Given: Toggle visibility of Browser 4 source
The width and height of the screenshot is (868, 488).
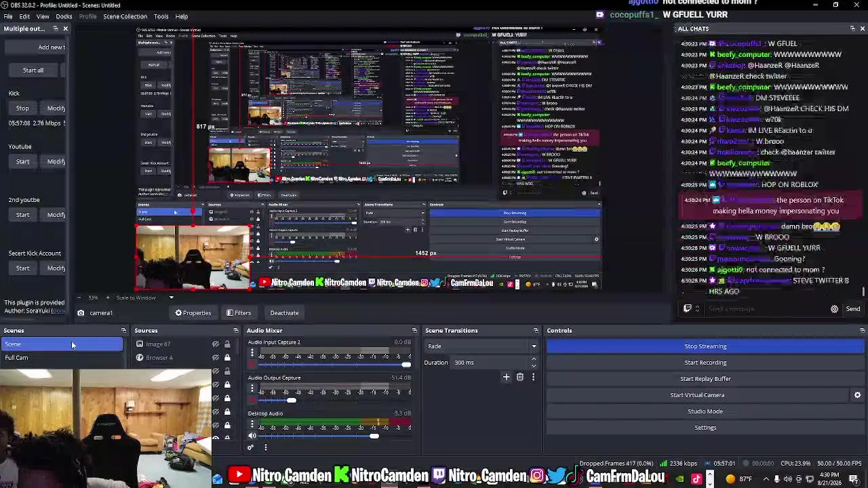Looking at the screenshot, I should [216, 358].
